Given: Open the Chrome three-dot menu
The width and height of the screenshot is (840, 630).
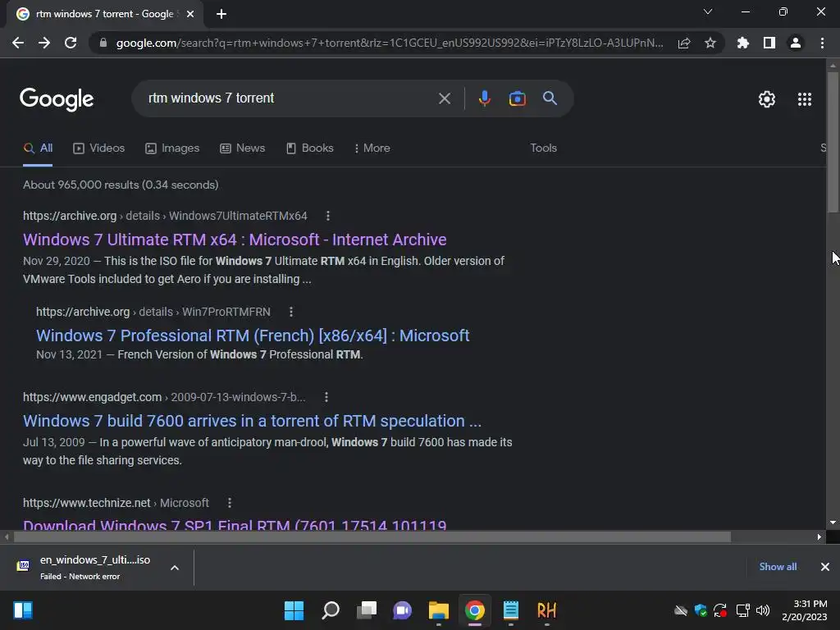Looking at the screenshot, I should click(x=822, y=43).
